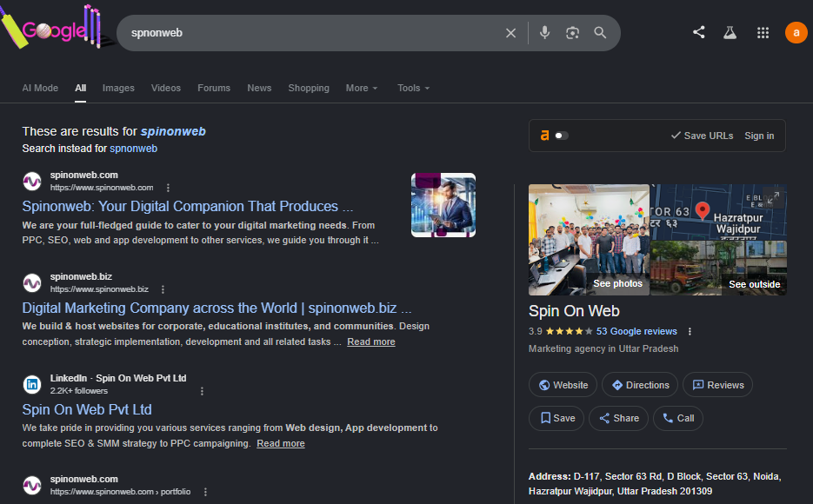The width and height of the screenshot is (813, 504).
Task: Search instead for spnonweb
Action: click(x=133, y=149)
